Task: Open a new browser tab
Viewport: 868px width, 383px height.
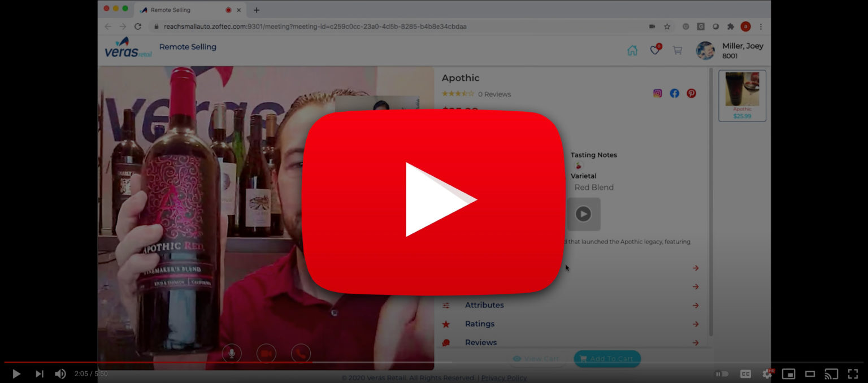Action: coord(257,10)
